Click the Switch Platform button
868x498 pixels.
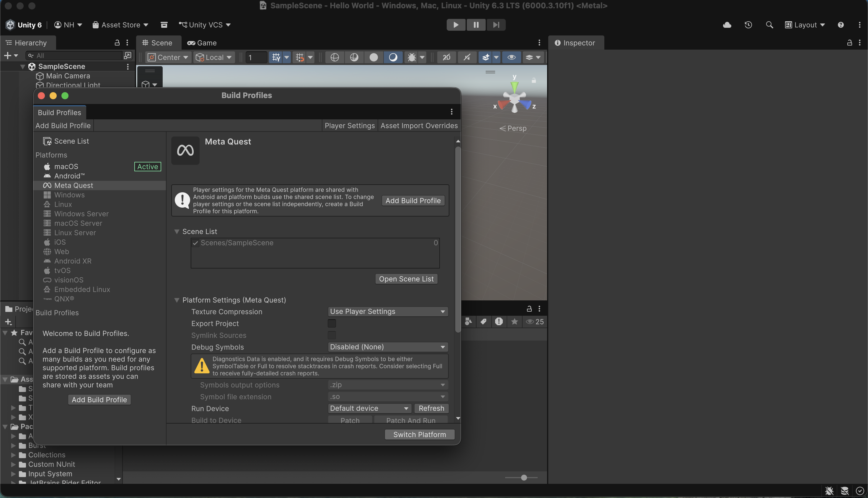(x=419, y=434)
